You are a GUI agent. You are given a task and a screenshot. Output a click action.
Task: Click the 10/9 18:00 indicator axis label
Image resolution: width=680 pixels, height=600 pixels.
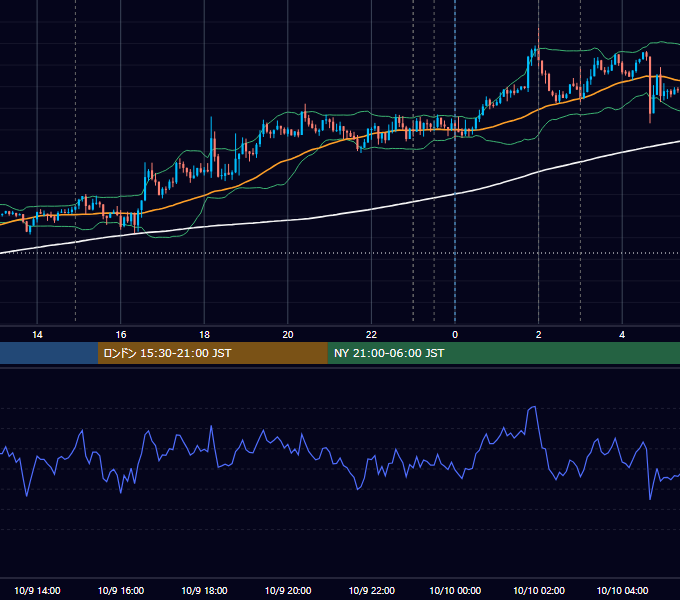click(x=204, y=590)
